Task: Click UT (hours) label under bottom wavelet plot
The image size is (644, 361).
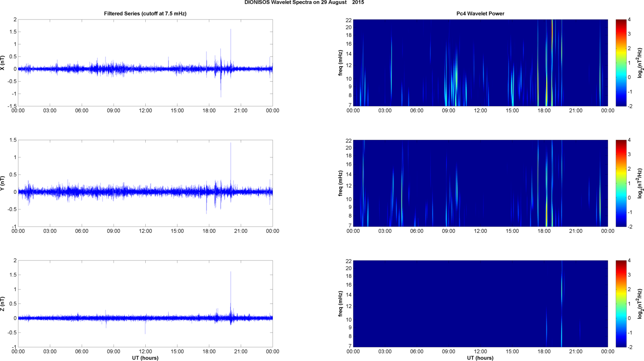Action: coord(480,358)
